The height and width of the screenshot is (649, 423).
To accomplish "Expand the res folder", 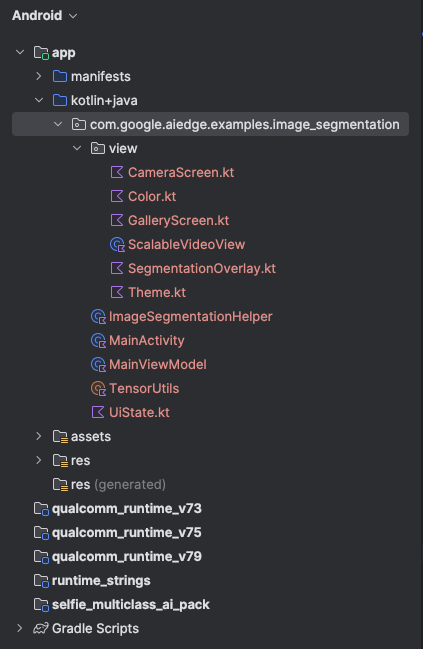I will coord(39,460).
